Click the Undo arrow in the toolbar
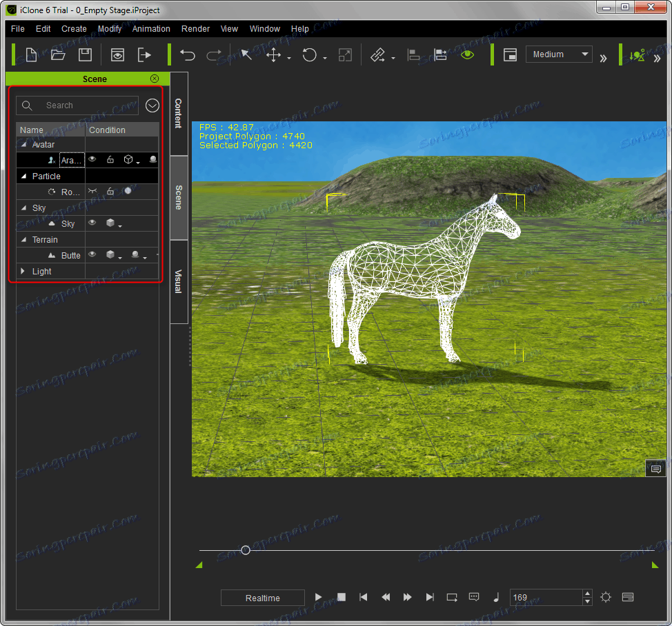The height and width of the screenshot is (626, 672). pyautogui.click(x=187, y=55)
